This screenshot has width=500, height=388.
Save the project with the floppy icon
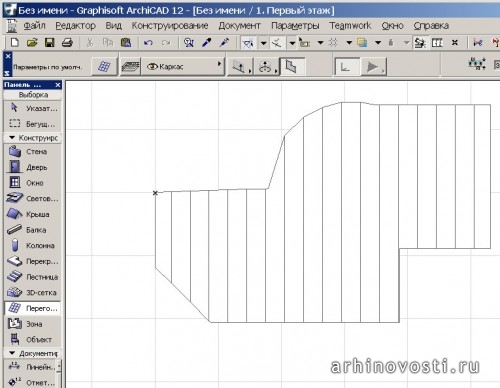pos(50,43)
